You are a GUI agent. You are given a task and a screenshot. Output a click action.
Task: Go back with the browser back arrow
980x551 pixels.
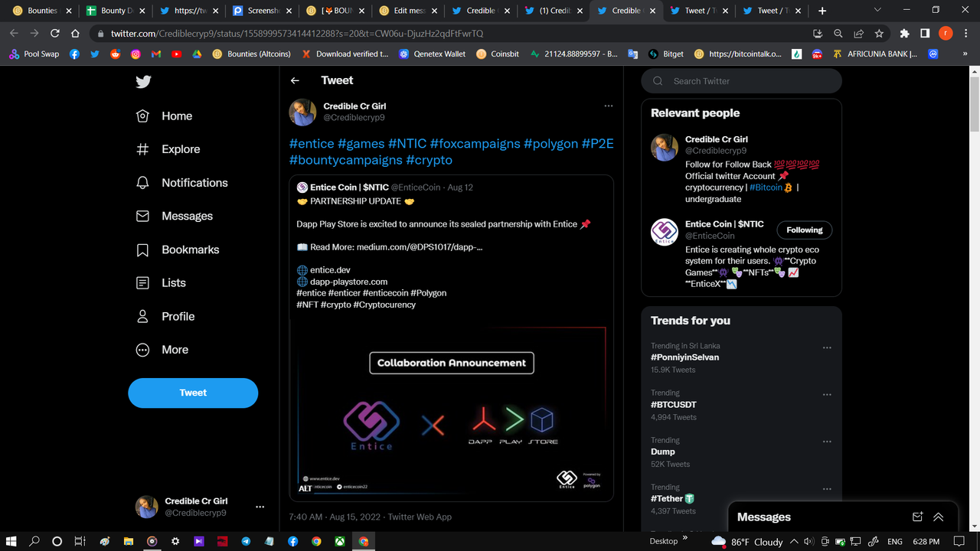point(14,34)
